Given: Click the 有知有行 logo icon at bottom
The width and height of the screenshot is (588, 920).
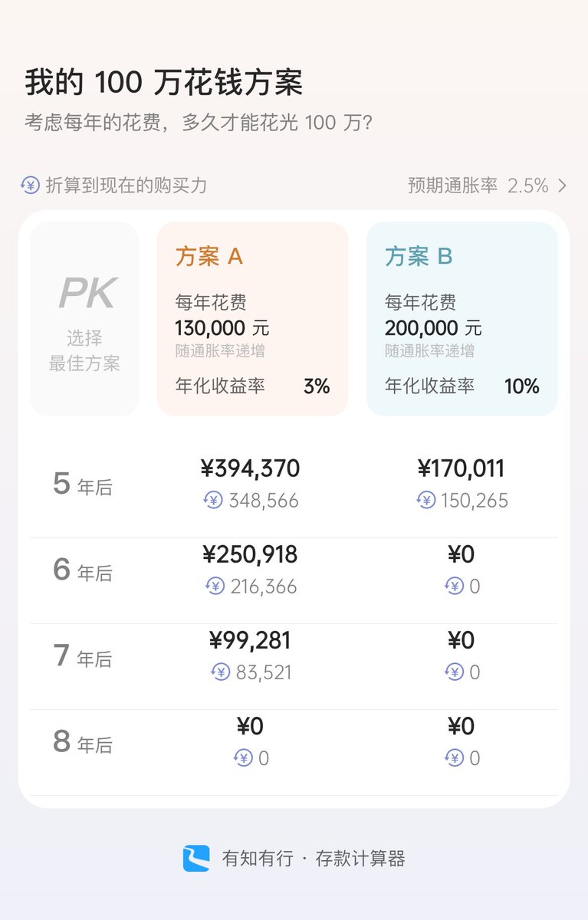Looking at the screenshot, I should [x=196, y=858].
